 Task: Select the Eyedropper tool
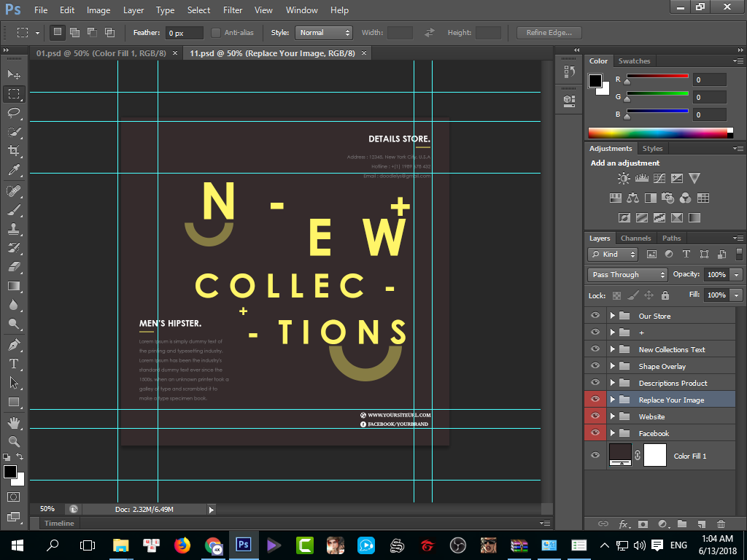click(x=14, y=171)
